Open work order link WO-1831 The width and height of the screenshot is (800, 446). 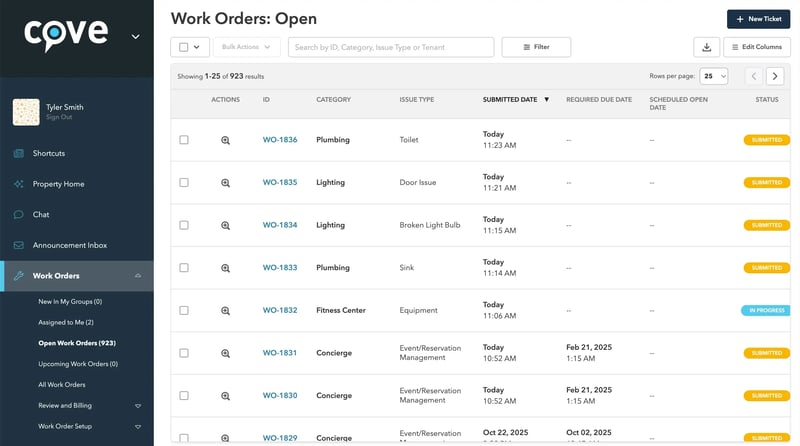pyautogui.click(x=280, y=353)
